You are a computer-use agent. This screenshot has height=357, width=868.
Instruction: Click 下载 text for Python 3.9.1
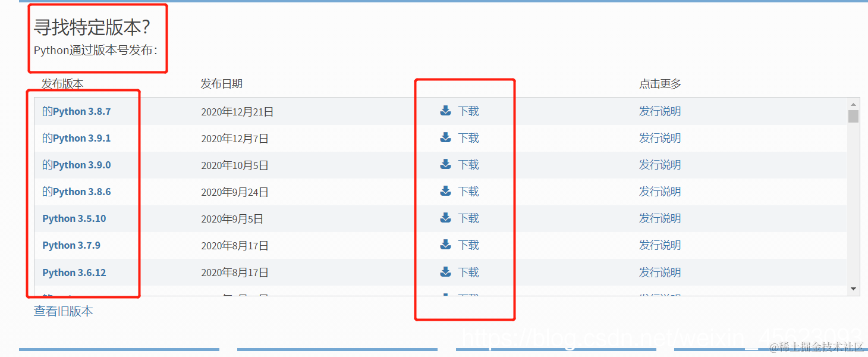tap(468, 138)
